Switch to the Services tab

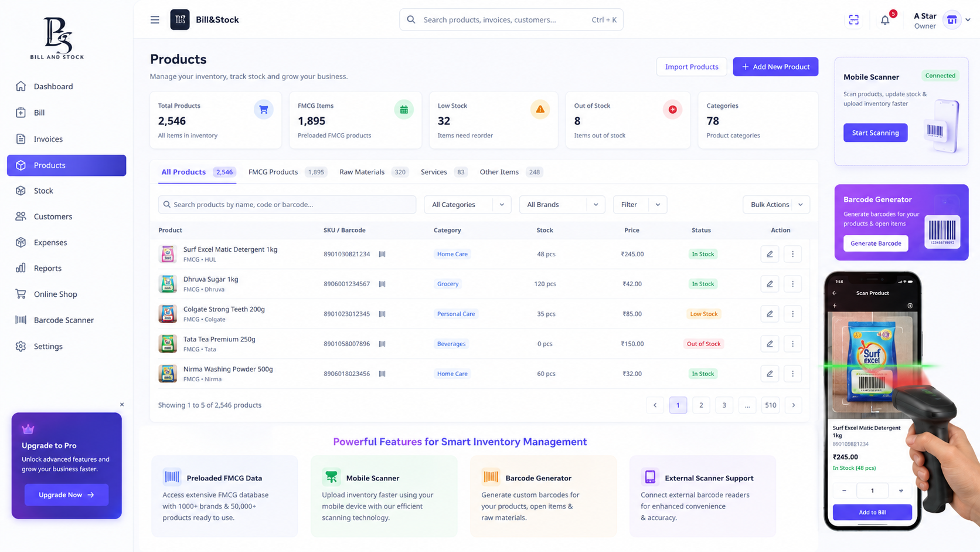(444, 172)
